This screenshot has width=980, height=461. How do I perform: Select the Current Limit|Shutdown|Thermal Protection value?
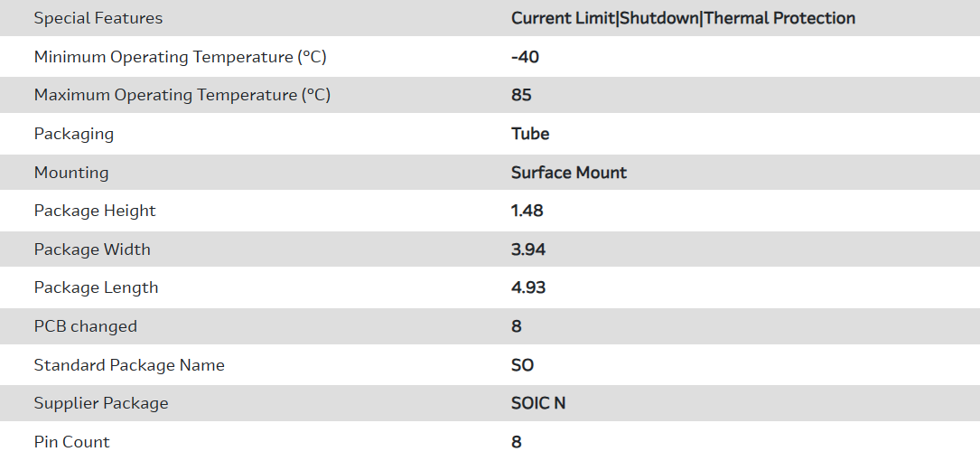coord(683,18)
